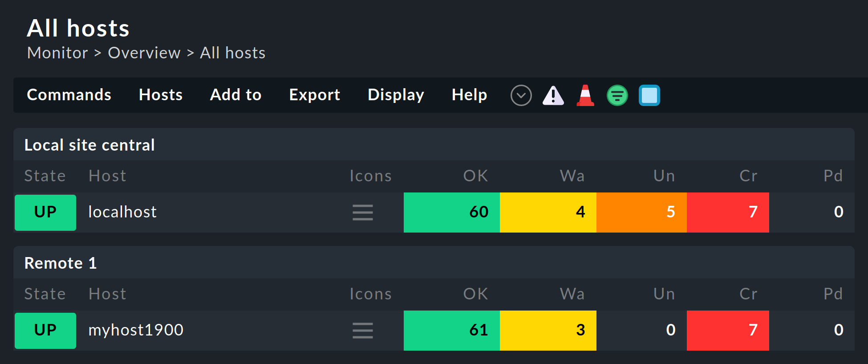868x364 pixels.
Task: Click the green OK bar showing 60
Action: (451, 213)
